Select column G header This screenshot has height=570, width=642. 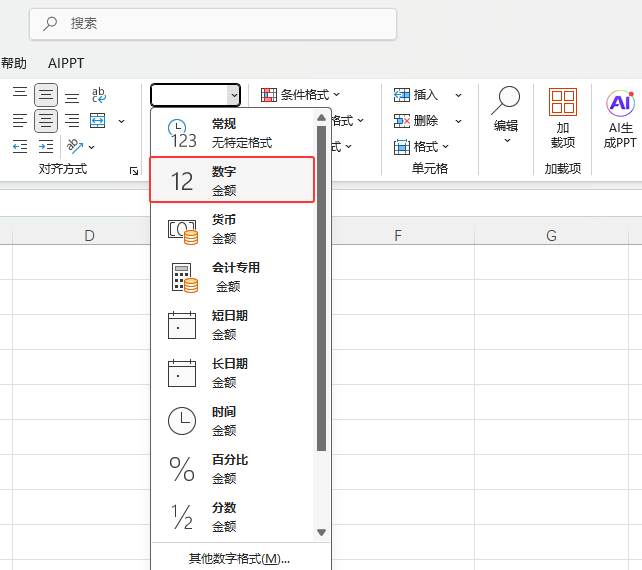551,235
